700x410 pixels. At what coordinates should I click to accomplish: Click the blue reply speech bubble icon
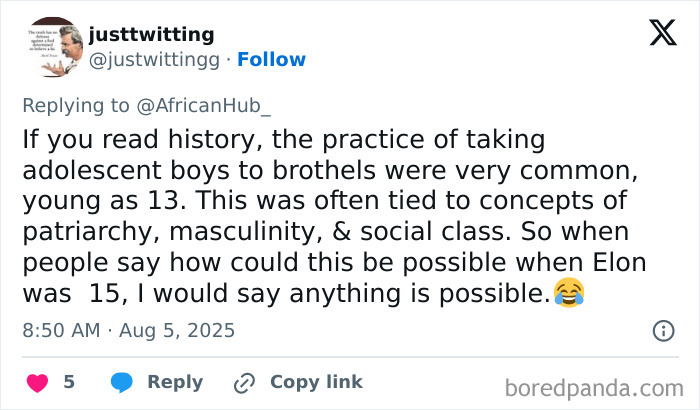pyautogui.click(x=122, y=382)
